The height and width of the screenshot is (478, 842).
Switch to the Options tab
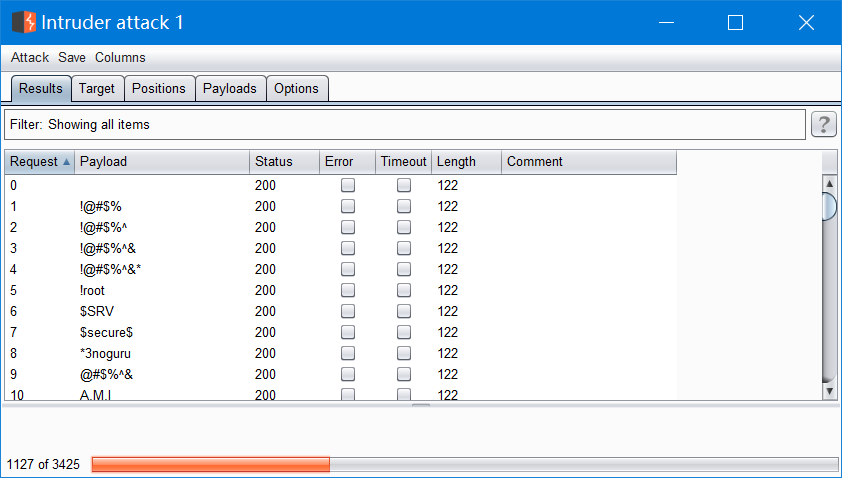(x=296, y=89)
